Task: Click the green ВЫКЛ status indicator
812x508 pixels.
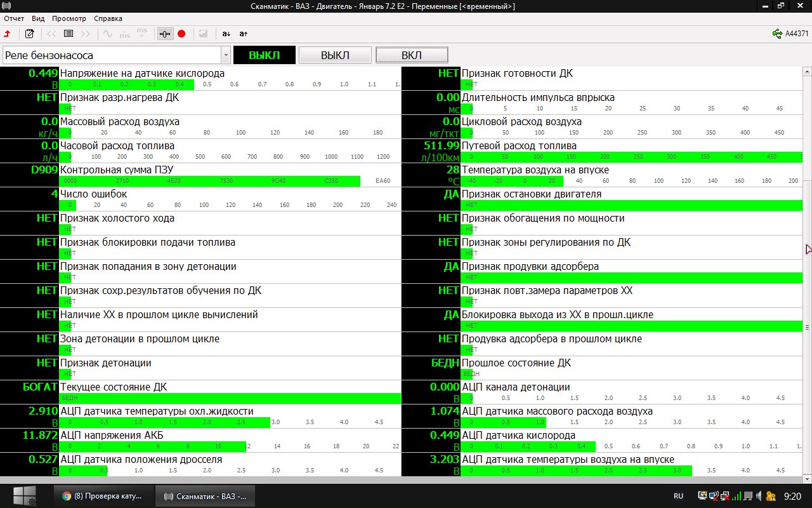Action: pyautogui.click(x=265, y=55)
